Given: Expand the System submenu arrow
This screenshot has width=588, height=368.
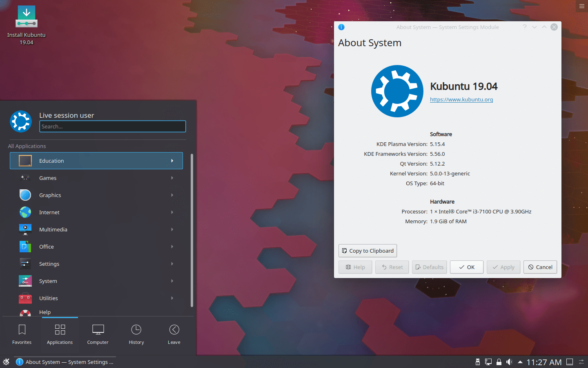Looking at the screenshot, I should coord(172,281).
